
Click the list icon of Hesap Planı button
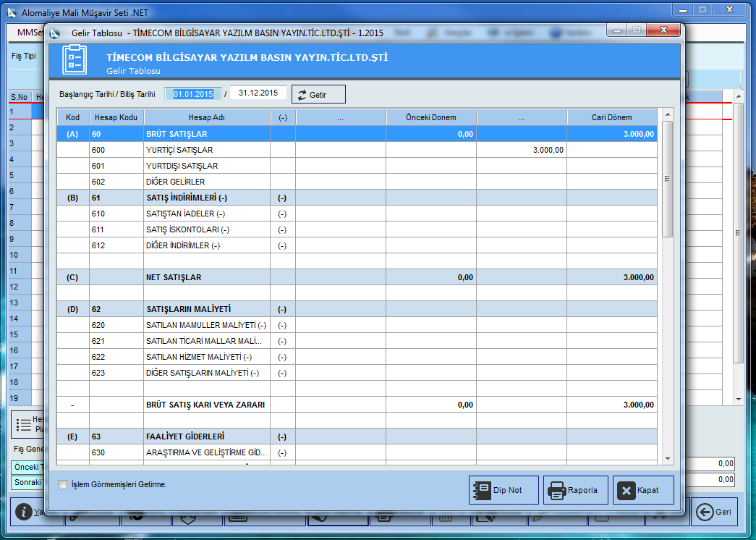point(24,425)
